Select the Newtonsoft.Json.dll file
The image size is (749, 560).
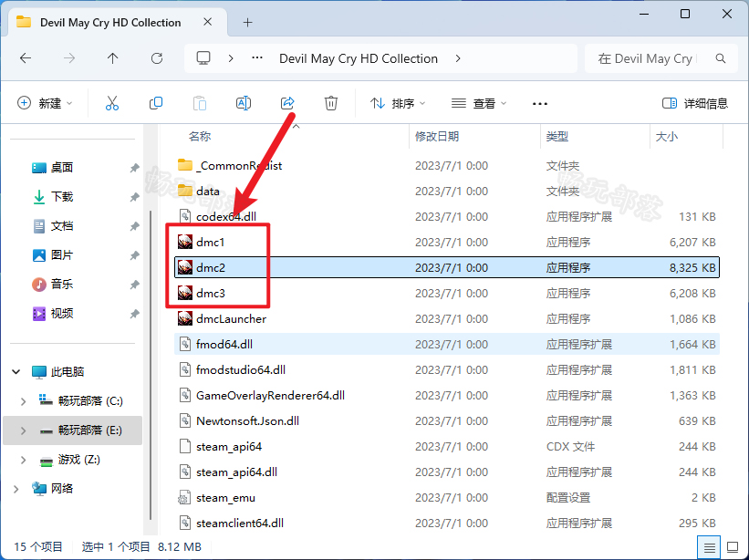[x=447, y=420]
